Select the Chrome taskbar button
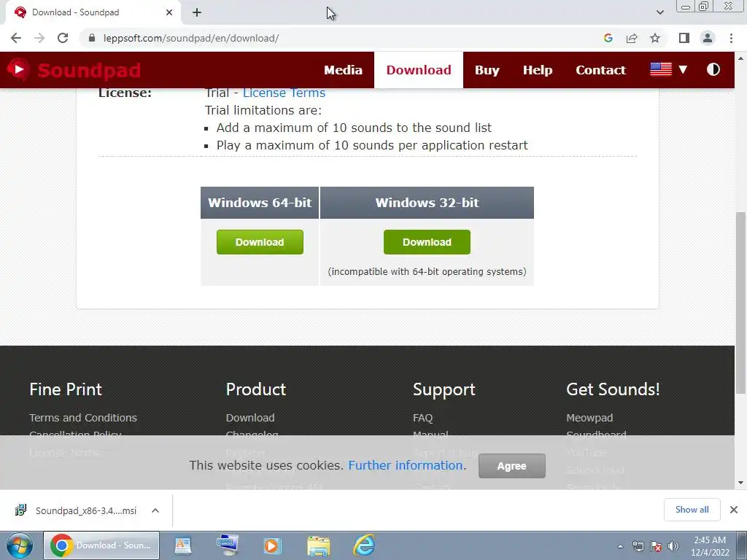 pyautogui.click(x=101, y=545)
